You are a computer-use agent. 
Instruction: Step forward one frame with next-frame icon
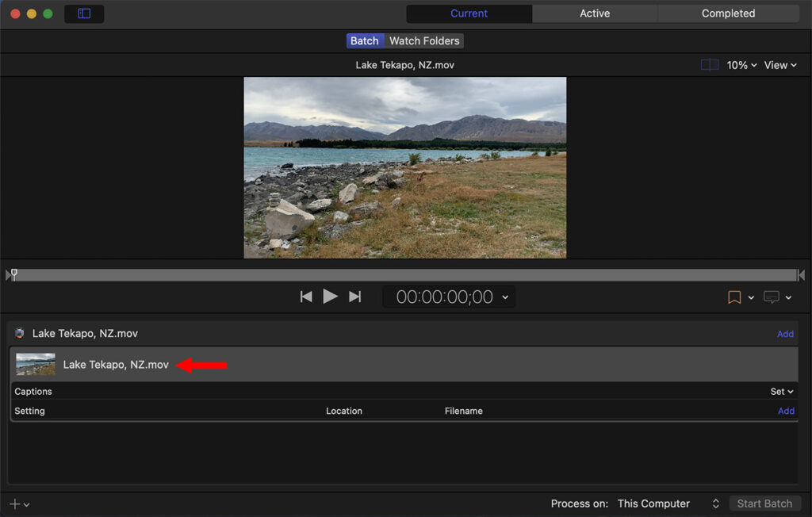[354, 296]
